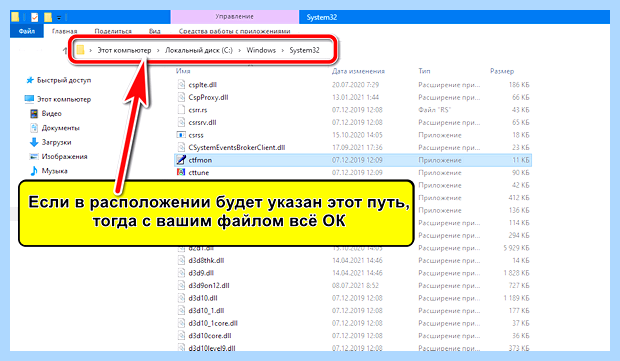Go to the Windows breadcrumb
The image size is (620, 361).
pyautogui.click(x=261, y=50)
